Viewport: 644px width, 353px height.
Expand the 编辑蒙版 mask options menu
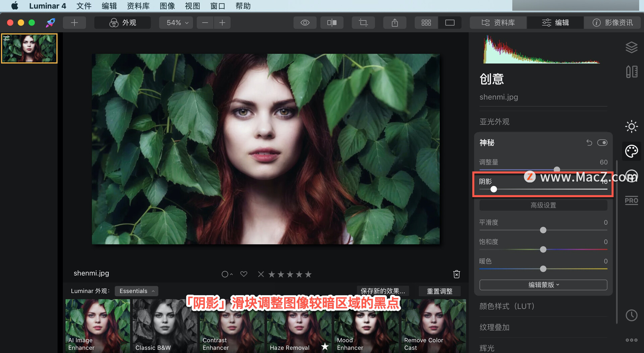(543, 284)
